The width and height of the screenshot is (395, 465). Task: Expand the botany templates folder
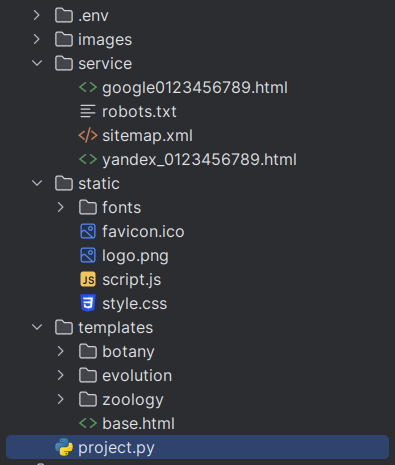coord(61,351)
